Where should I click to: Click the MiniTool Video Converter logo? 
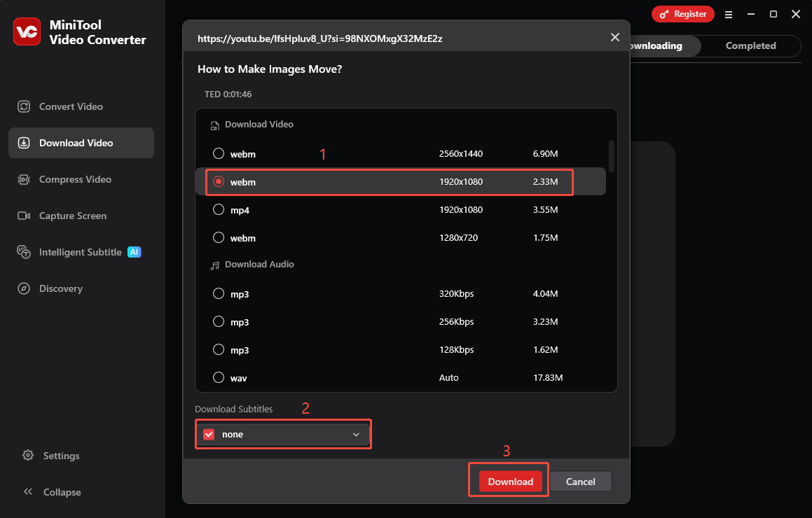[x=27, y=31]
